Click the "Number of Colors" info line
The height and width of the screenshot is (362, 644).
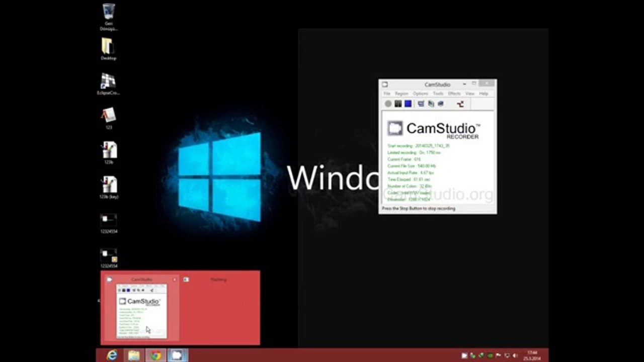pos(410,186)
